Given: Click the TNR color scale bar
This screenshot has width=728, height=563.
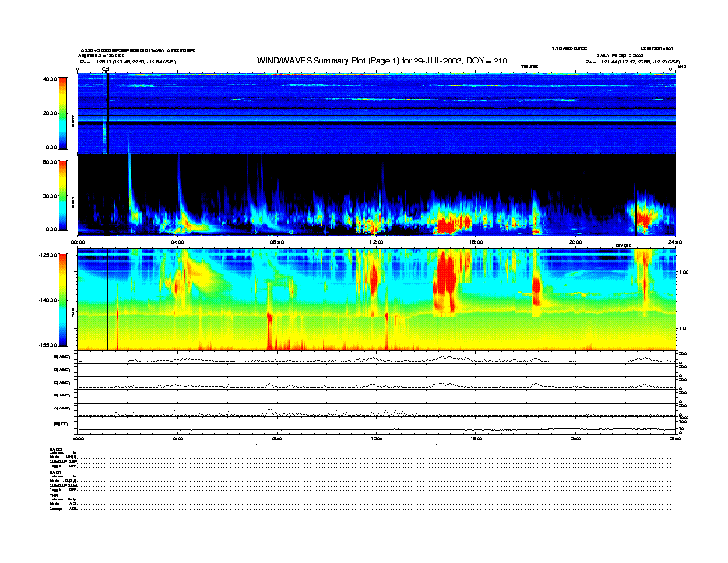Looking at the screenshot, I should point(63,300).
